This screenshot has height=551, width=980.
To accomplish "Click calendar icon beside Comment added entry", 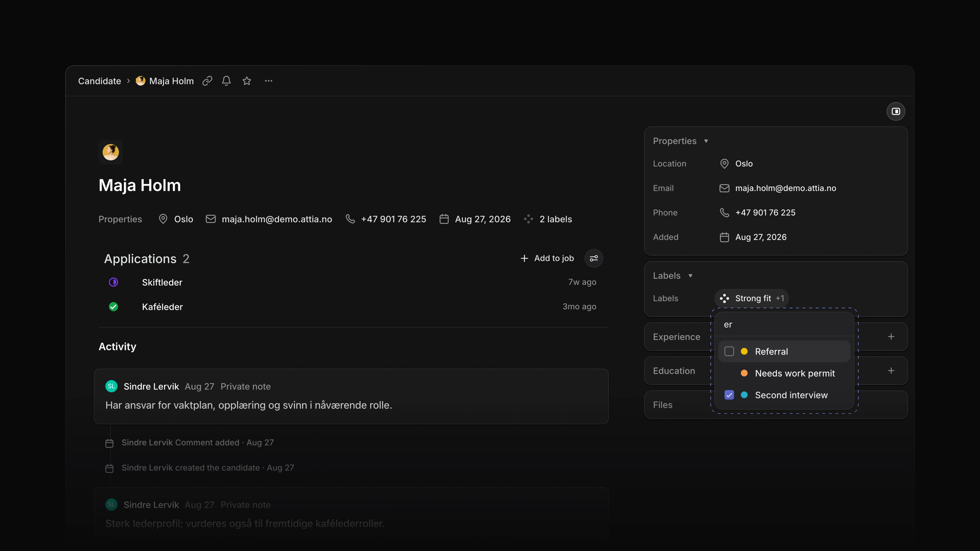I will [109, 443].
